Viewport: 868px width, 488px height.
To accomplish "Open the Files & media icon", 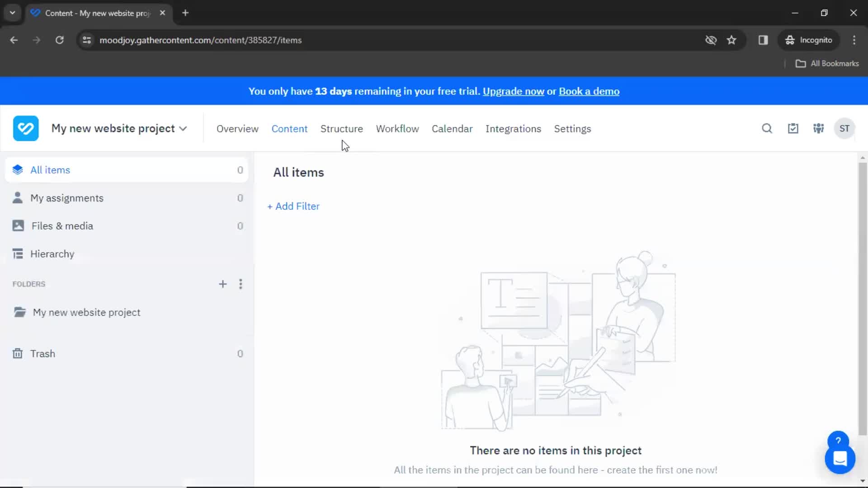I will (x=17, y=225).
